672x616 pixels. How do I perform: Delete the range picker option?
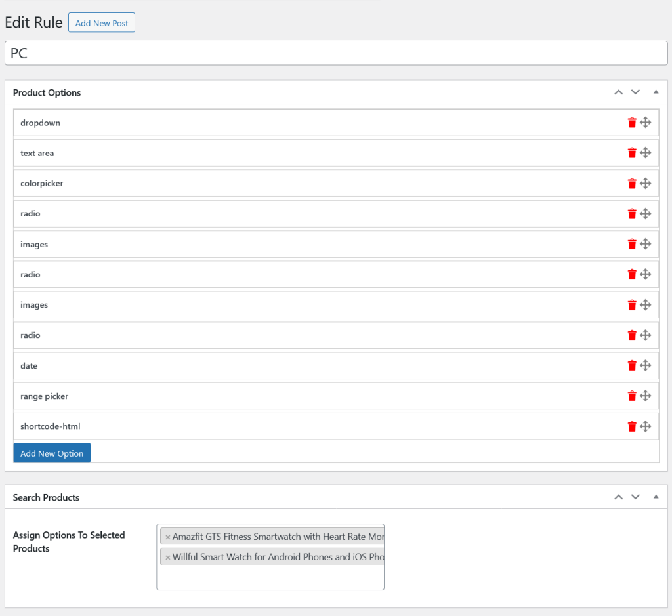(632, 396)
